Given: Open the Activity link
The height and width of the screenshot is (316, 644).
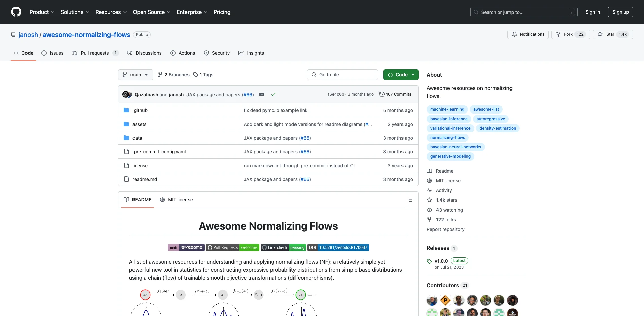Looking at the screenshot, I should click(x=440, y=190).
